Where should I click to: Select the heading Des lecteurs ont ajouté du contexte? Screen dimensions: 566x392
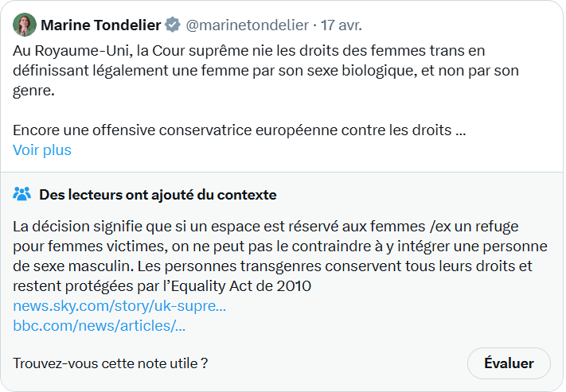tap(158, 195)
